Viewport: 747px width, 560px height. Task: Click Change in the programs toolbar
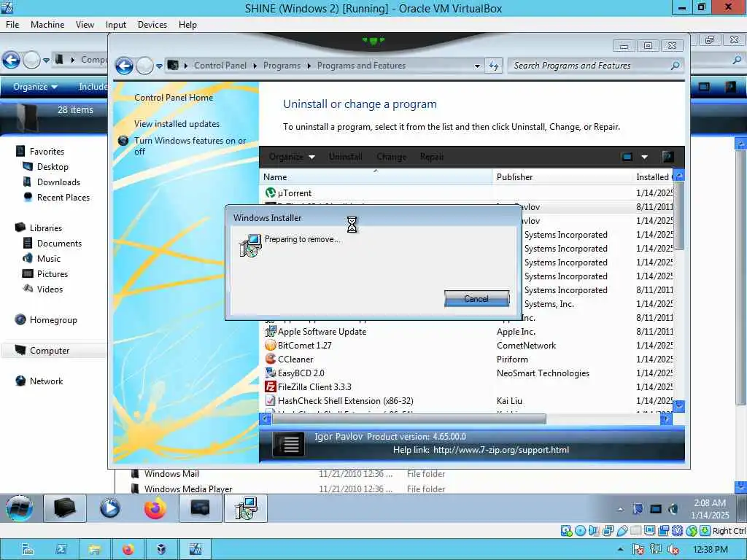tap(391, 157)
